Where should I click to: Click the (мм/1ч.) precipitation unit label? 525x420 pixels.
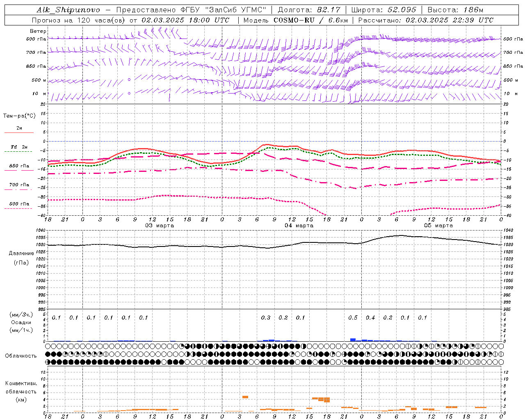pos(21,330)
